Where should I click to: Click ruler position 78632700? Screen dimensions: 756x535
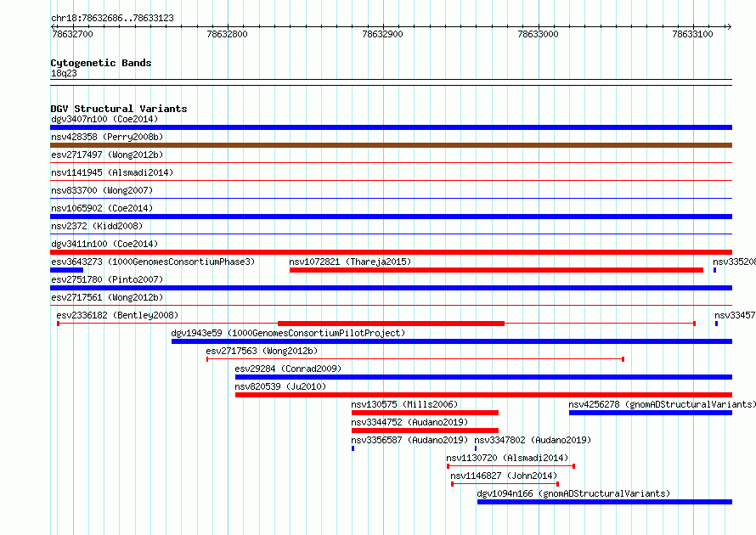72,34
